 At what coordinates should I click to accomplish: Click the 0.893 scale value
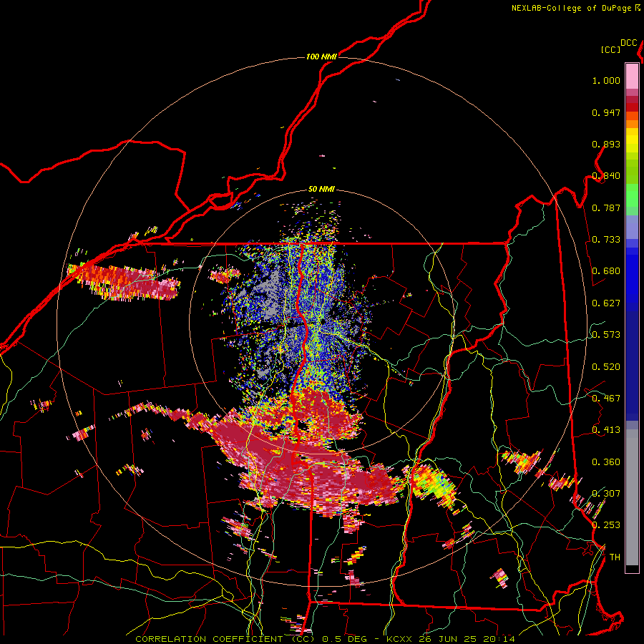606,144
